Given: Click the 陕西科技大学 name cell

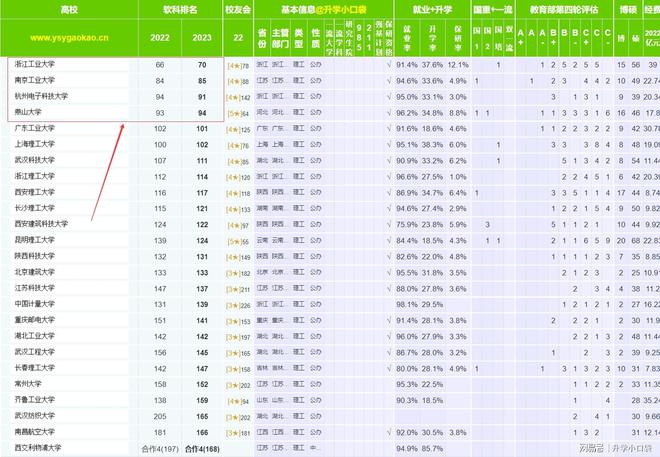Looking at the screenshot, I should 35,256.
